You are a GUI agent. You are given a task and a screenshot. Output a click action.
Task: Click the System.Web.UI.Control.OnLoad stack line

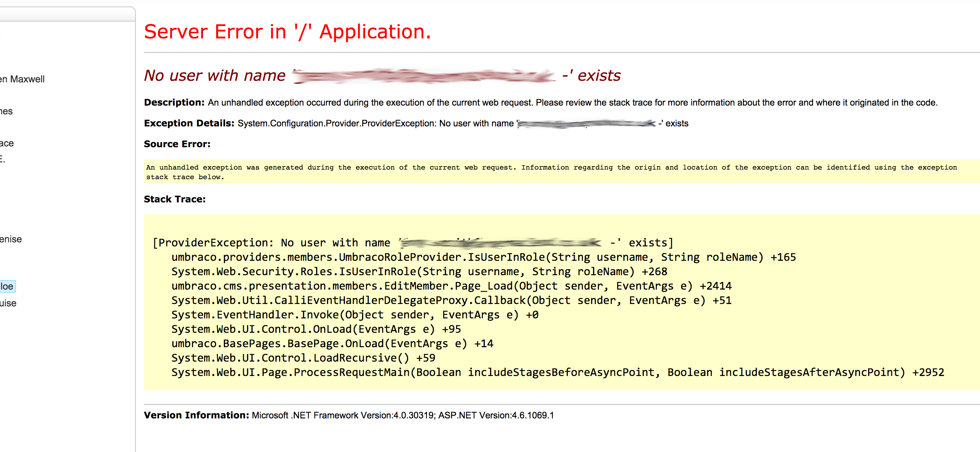tap(316, 329)
